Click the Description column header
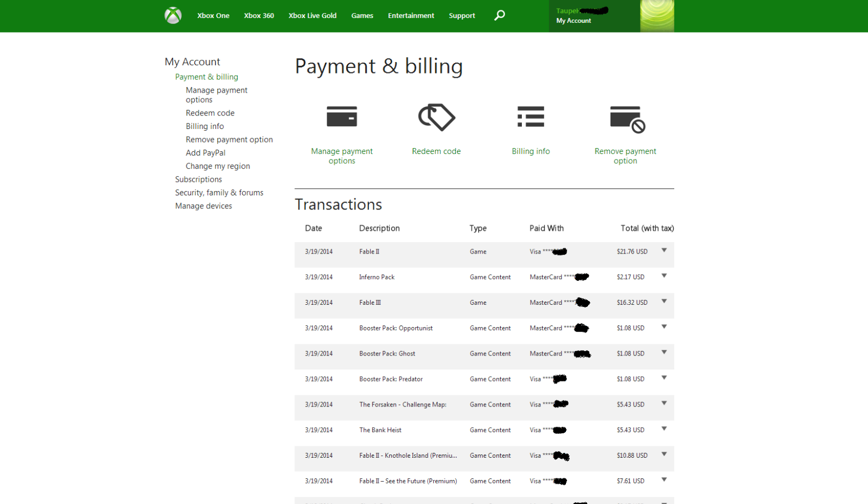 pyautogui.click(x=379, y=229)
